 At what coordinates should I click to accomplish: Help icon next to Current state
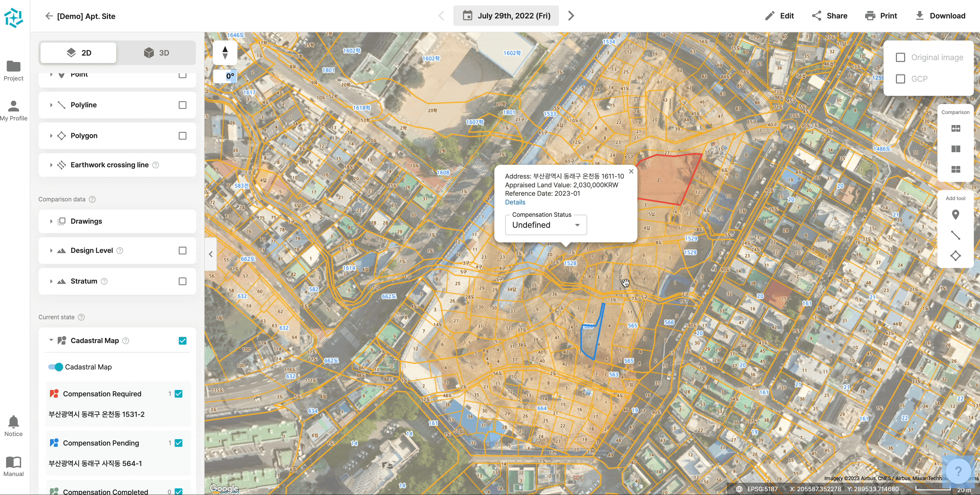(81, 317)
